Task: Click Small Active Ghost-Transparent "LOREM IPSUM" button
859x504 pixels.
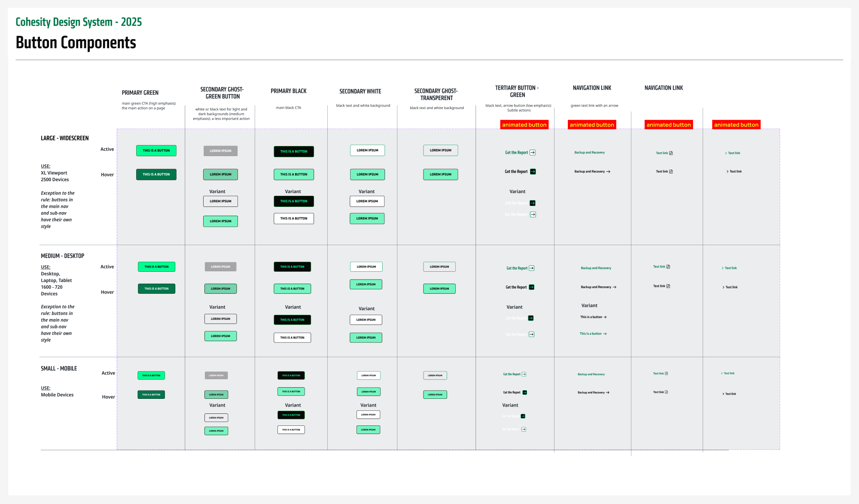Action: [435, 375]
